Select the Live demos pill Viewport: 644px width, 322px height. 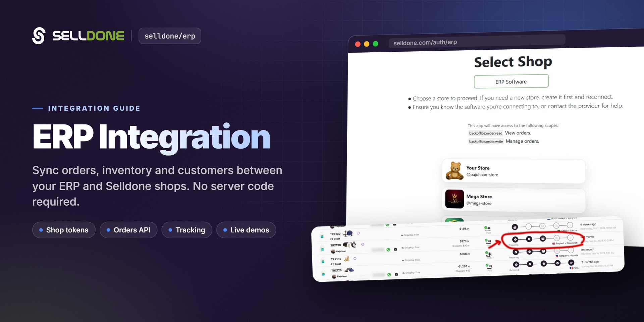coord(246,230)
